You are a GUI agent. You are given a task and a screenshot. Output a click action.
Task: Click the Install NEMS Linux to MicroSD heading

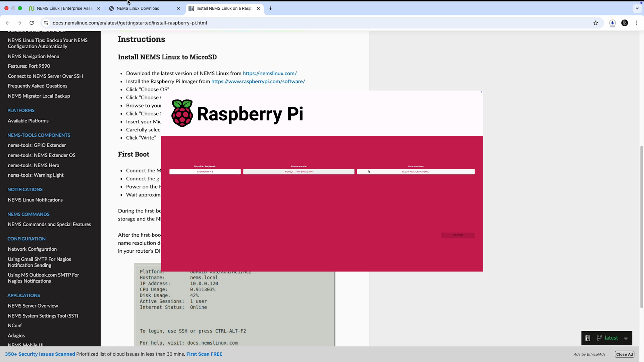[x=167, y=57]
